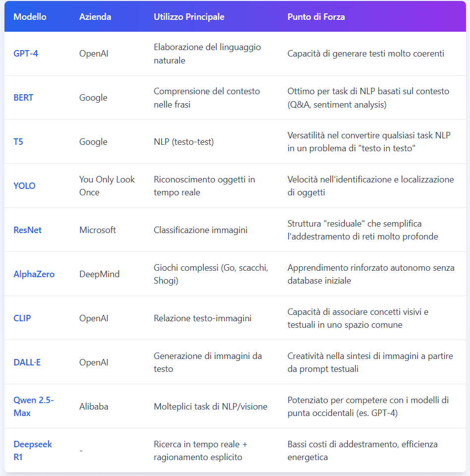
Task: Click the Microsoft company cell
Action: coord(98,230)
